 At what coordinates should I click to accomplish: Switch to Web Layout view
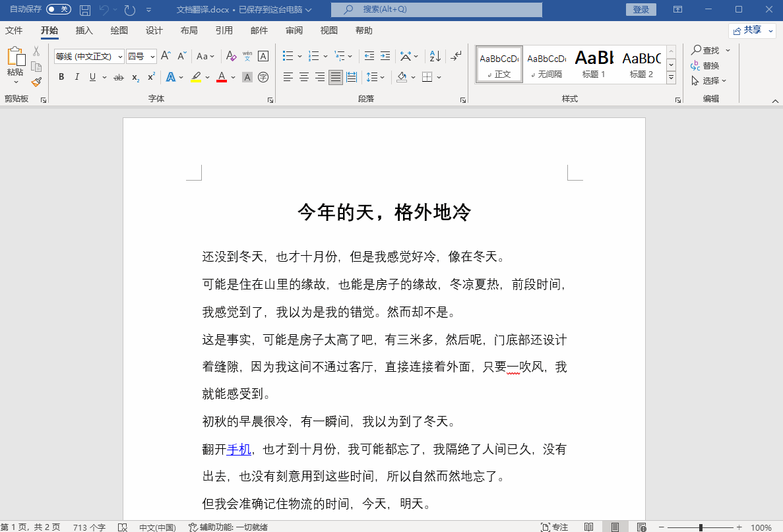[x=642, y=527]
